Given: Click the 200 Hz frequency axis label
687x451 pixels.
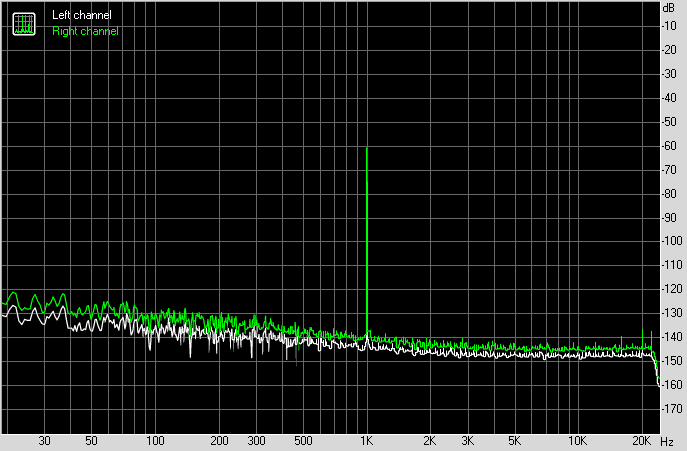Looking at the screenshot, I should (219, 441).
